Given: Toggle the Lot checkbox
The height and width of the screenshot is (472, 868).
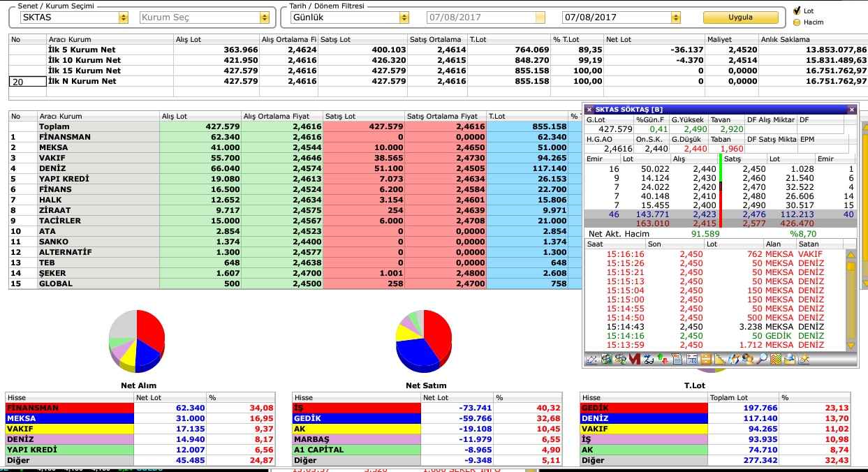Looking at the screenshot, I should [x=797, y=10].
